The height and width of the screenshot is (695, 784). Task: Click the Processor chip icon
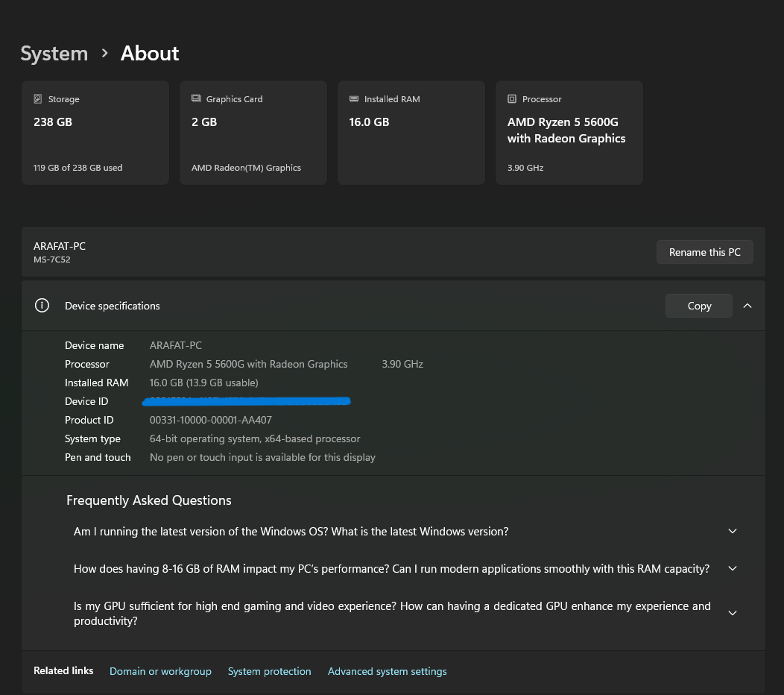point(512,99)
